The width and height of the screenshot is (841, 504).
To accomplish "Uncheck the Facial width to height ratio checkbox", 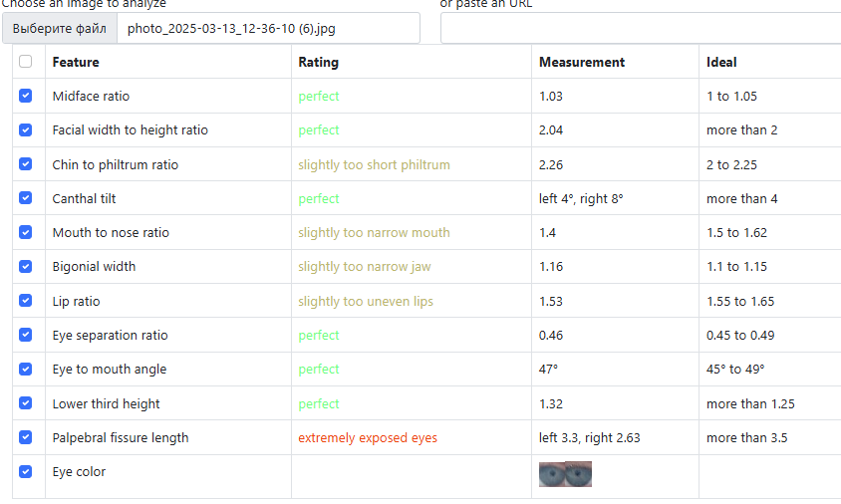I will (x=25, y=129).
